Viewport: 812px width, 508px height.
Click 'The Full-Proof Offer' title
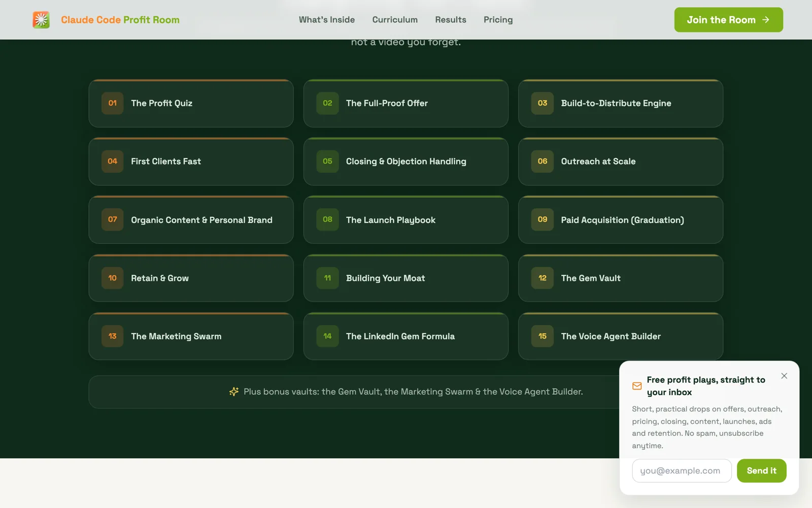click(387, 103)
